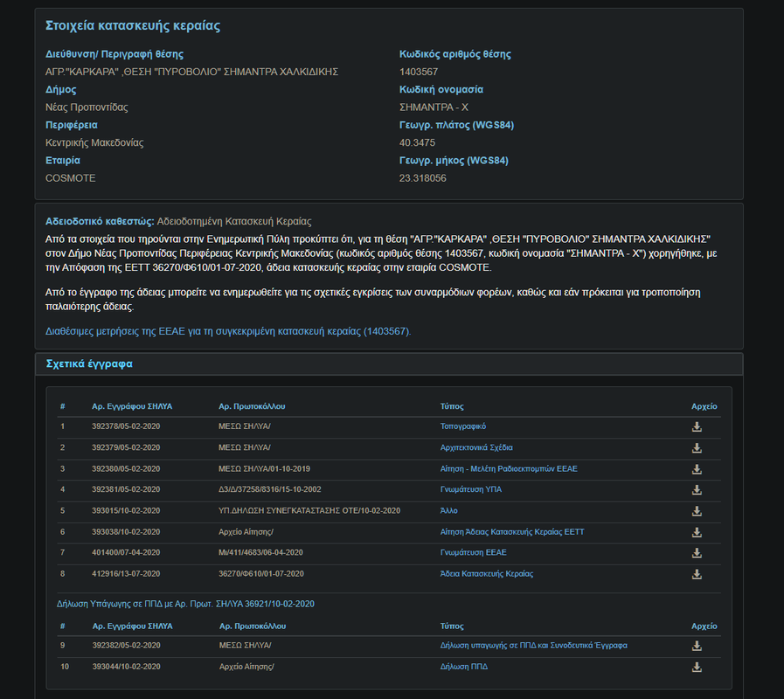
Task: Select longitude value 23.318056
Action: (422, 178)
